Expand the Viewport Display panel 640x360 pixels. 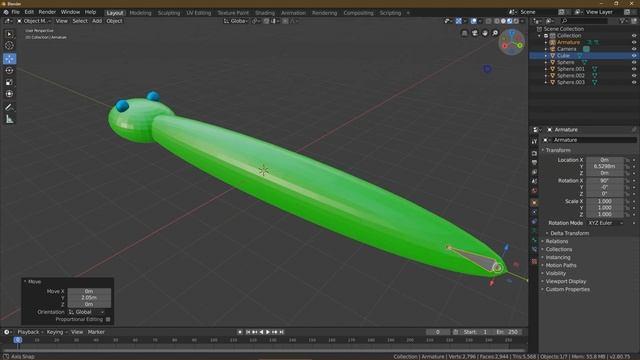click(566, 281)
